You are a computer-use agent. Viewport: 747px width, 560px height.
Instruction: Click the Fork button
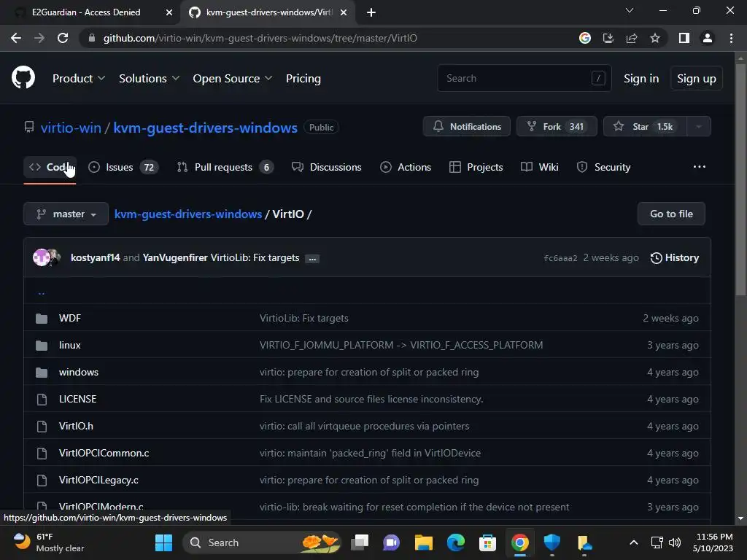click(557, 127)
